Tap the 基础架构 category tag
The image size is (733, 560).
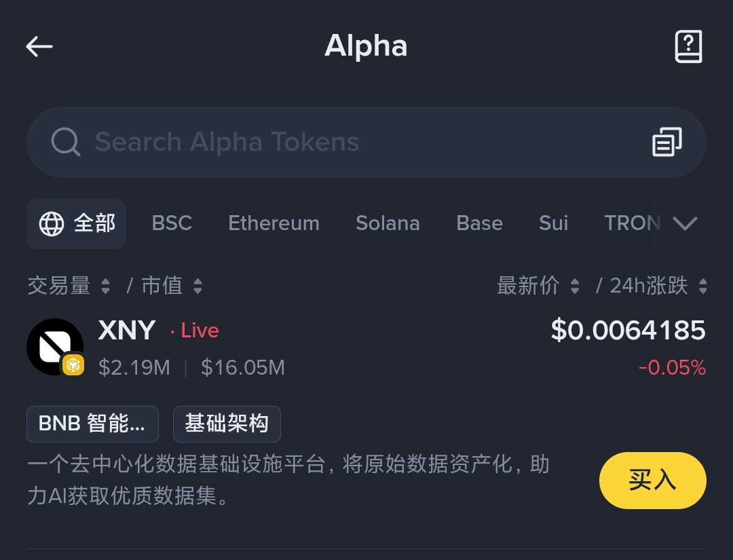point(227,424)
